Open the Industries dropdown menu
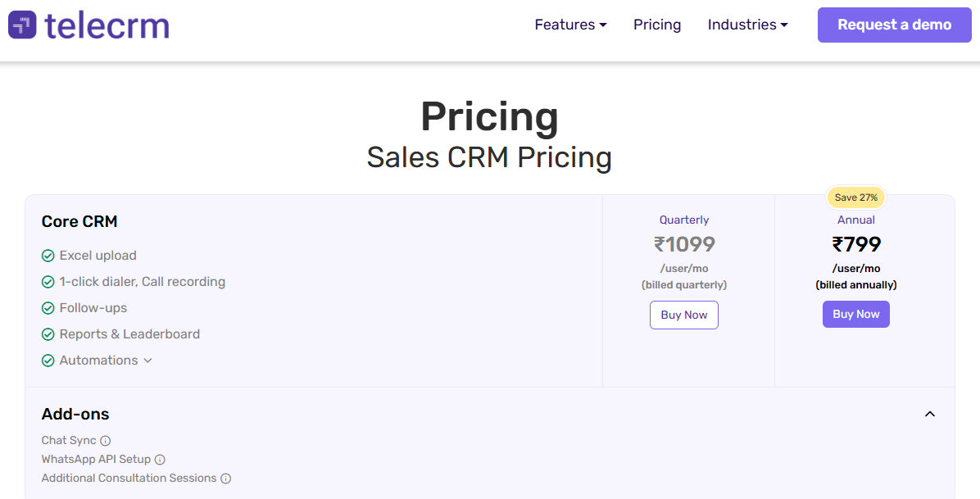This screenshot has height=499, width=980. tap(747, 25)
